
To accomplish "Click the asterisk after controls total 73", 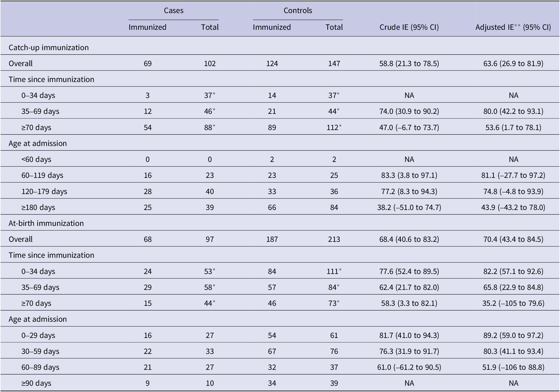I will 338,302.
